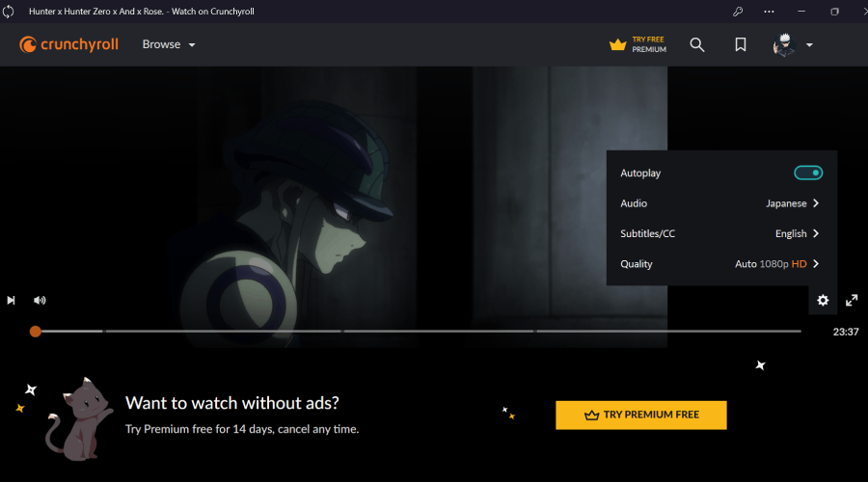Open the Subtitles/CC English submenu

(x=719, y=233)
